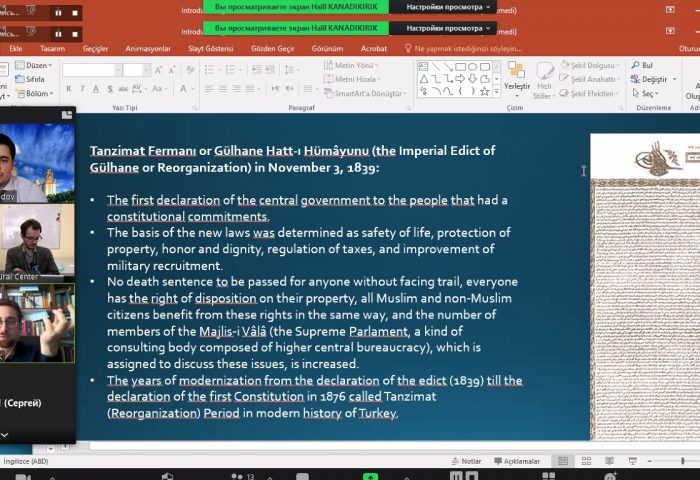Toggle the Notlar notes pane

[465, 461]
